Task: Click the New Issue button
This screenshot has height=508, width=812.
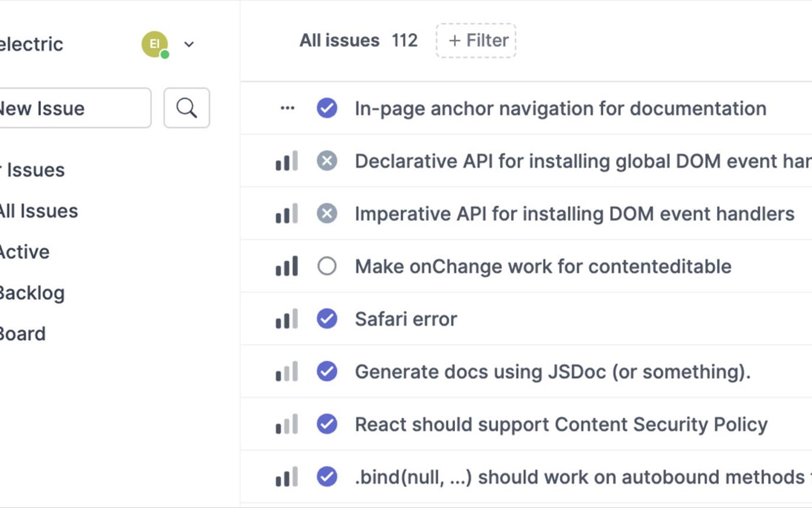Action: pos(71,108)
